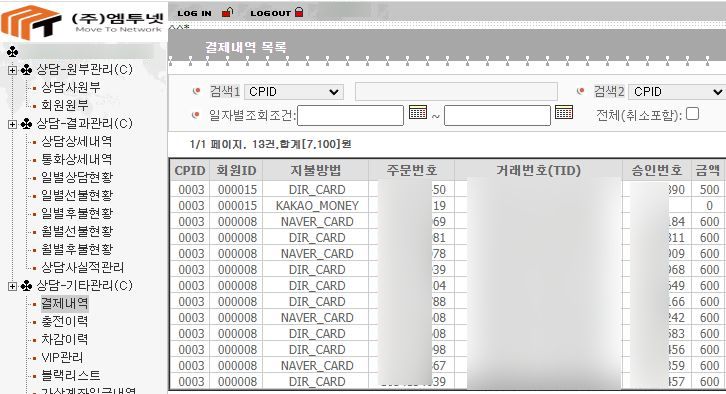This screenshot has width=726, height=394.
Task: Click the 회원ID column header
Action: [x=237, y=170]
